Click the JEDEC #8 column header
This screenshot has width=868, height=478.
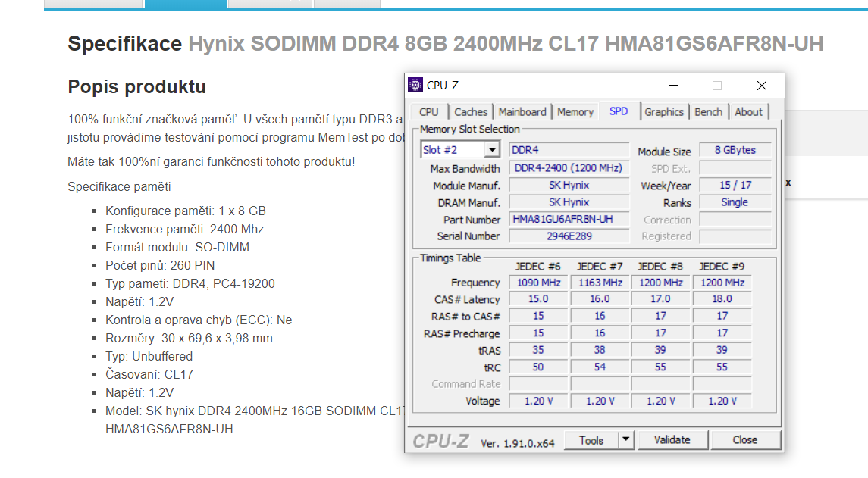click(x=660, y=267)
